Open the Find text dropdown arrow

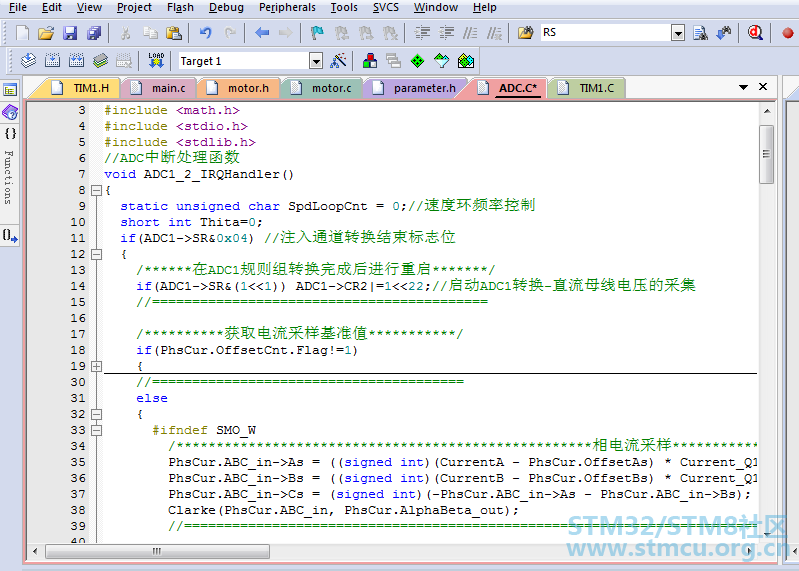click(678, 33)
